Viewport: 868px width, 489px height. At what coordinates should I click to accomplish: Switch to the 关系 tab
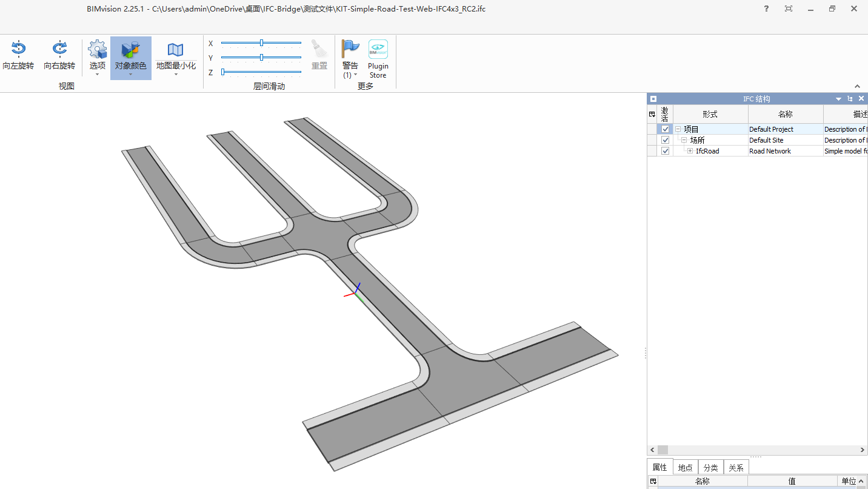tap(736, 468)
